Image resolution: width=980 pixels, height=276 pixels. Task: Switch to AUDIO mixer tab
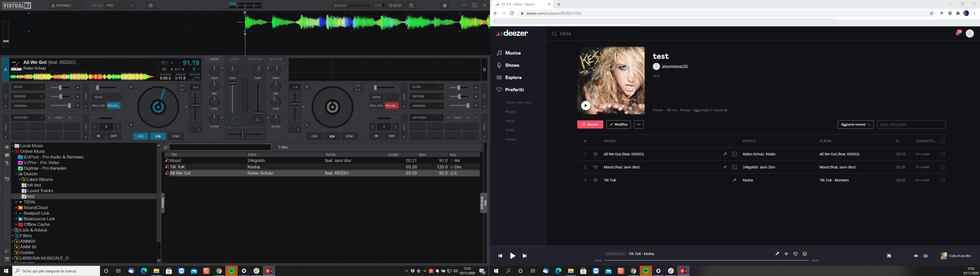click(x=214, y=59)
